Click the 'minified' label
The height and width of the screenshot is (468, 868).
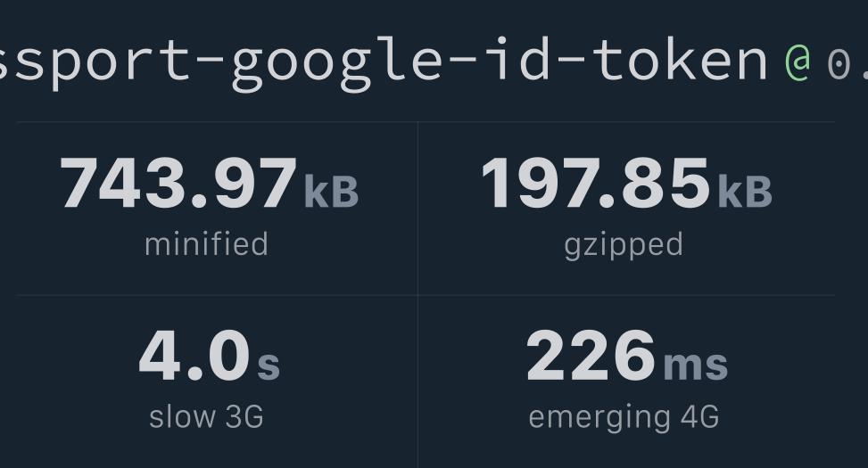click(206, 244)
